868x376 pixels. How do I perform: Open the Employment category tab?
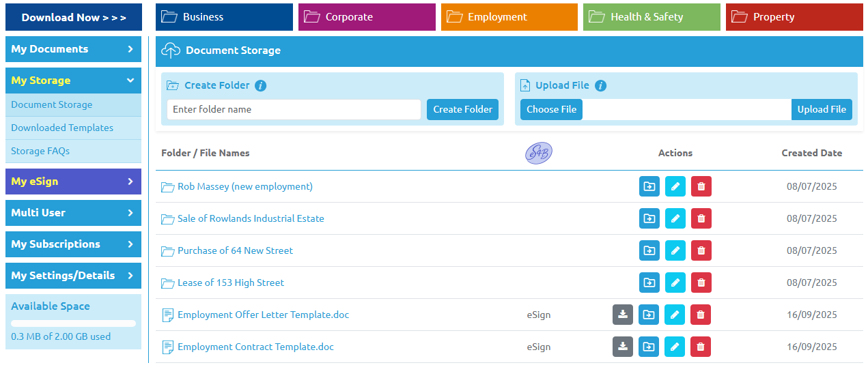point(512,17)
